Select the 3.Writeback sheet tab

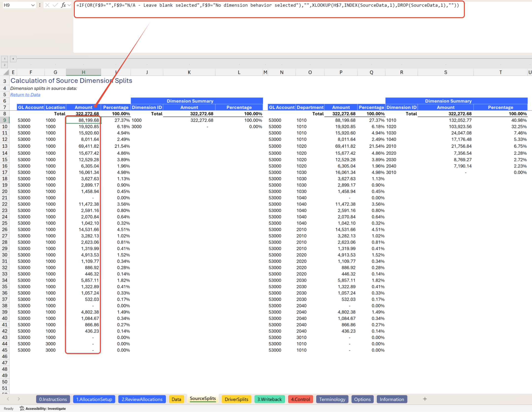click(x=269, y=399)
